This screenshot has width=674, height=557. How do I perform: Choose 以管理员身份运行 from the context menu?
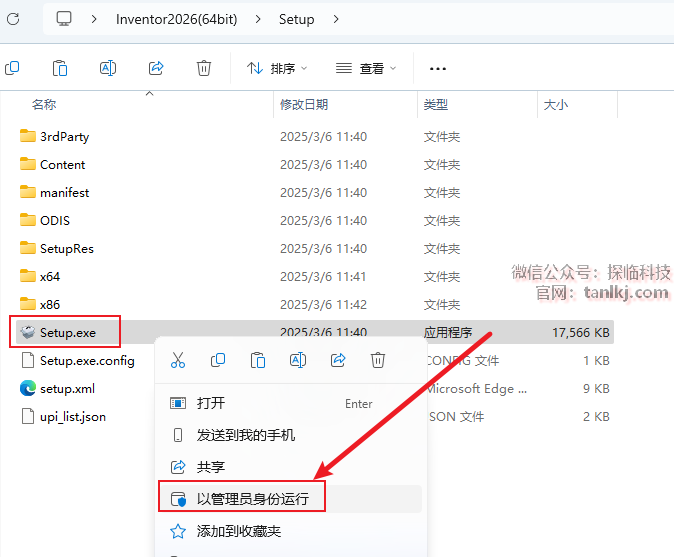(x=291, y=499)
